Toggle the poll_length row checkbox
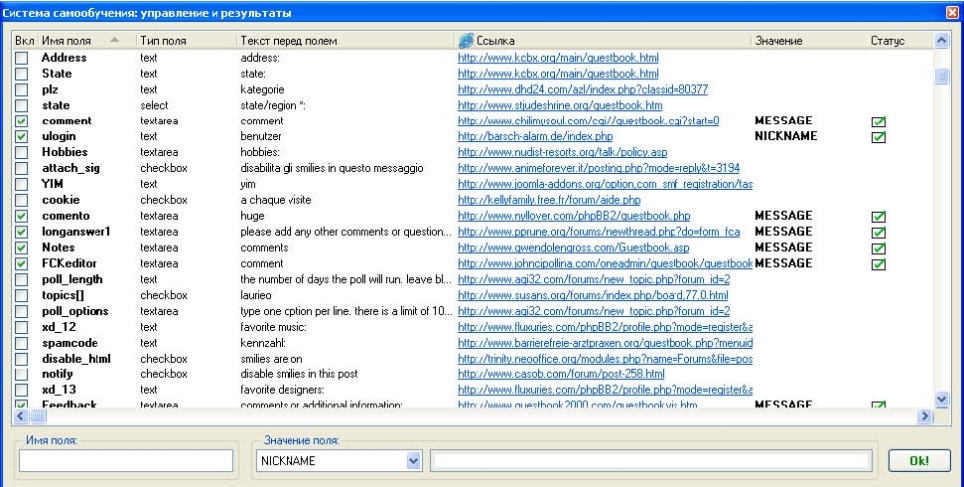Screen dimensions: 964x487 pyautogui.click(x=22, y=280)
